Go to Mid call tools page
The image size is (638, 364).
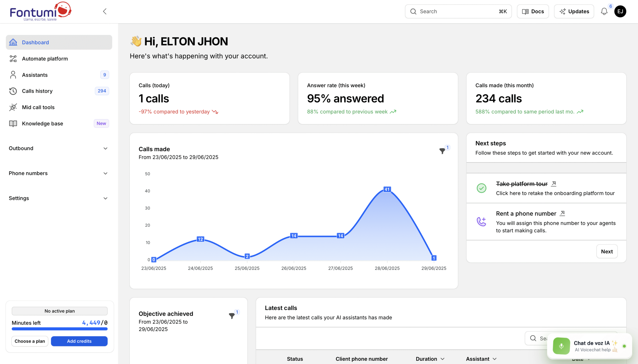click(x=38, y=107)
